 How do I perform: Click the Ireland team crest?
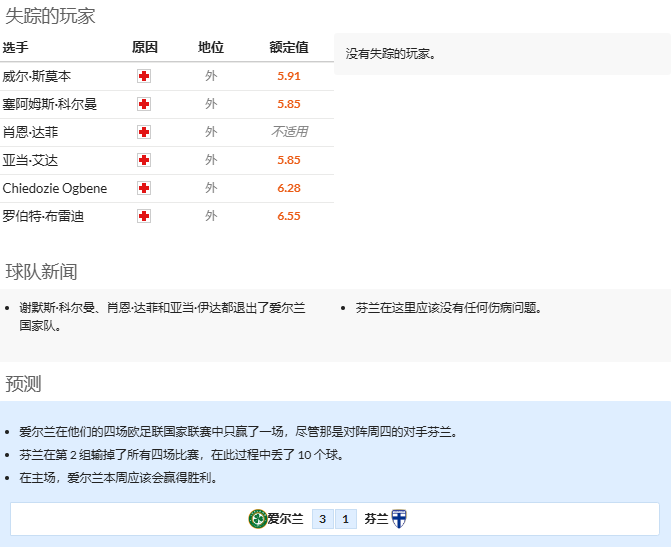[x=257, y=519]
